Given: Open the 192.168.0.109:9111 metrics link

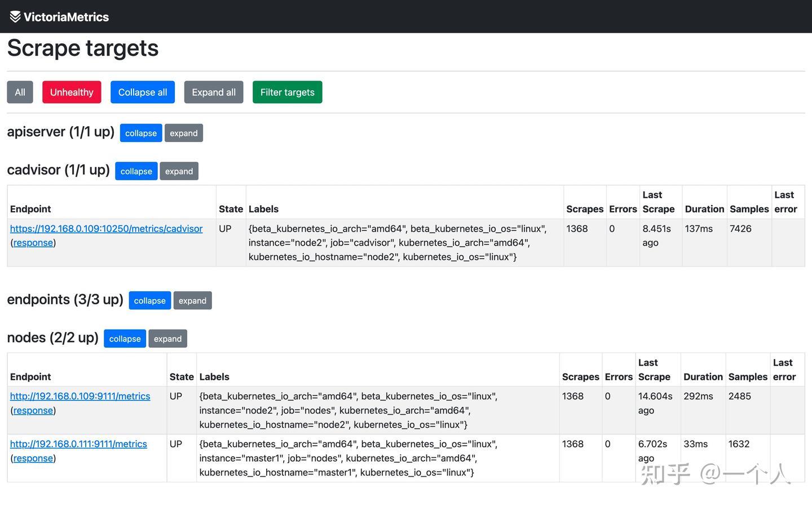Looking at the screenshot, I should click(x=80, y=396).
